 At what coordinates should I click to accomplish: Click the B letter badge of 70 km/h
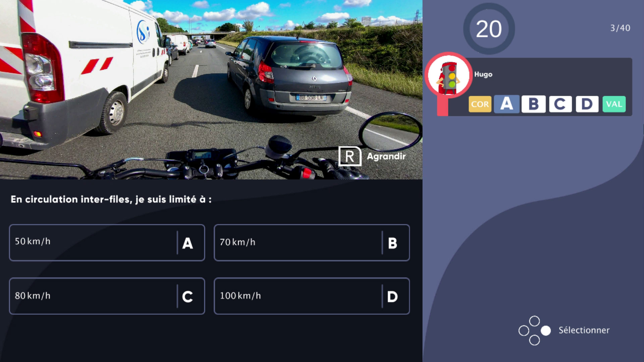[392, 243]
